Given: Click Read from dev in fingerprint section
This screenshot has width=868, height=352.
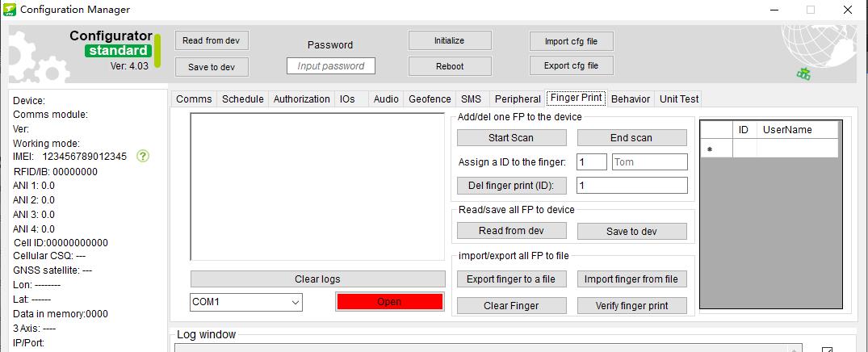Looking at the screenshot, I should click(x=511, y=231).
